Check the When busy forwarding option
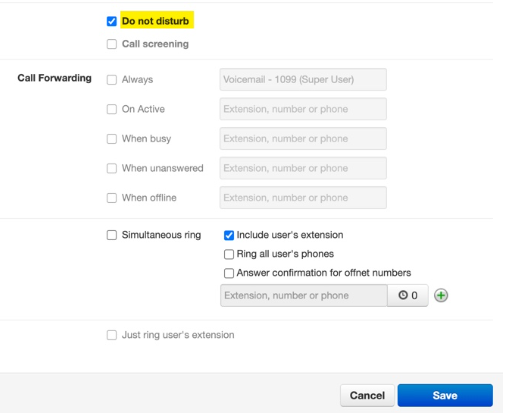 pyautogui.click(x=112, y=139)
